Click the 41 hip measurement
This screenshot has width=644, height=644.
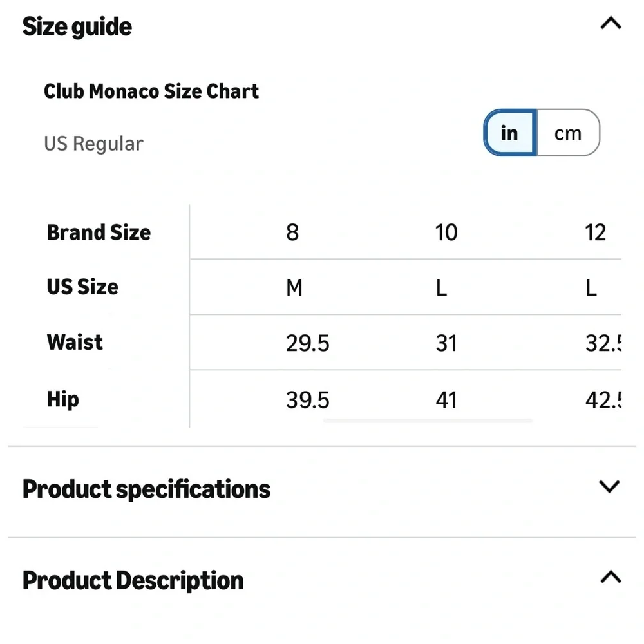[x=446, y=401]
